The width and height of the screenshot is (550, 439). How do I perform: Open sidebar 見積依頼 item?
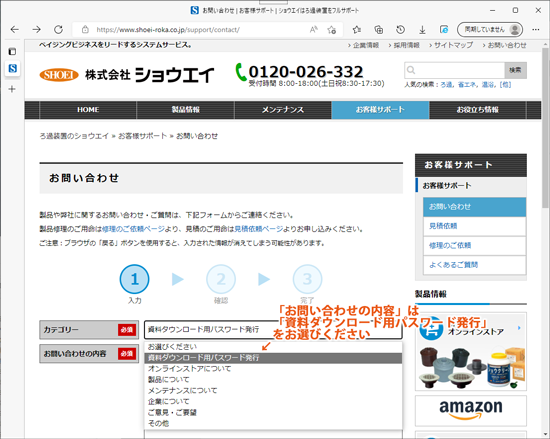[474, 226]
